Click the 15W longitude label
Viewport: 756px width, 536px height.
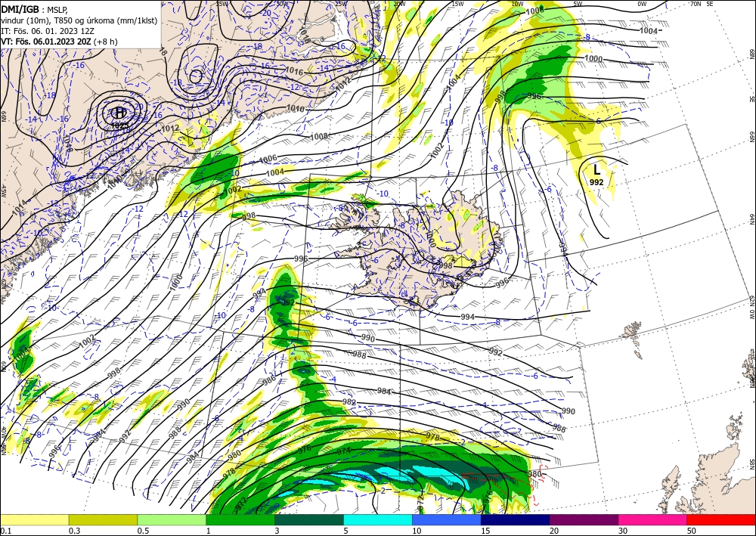457,4
